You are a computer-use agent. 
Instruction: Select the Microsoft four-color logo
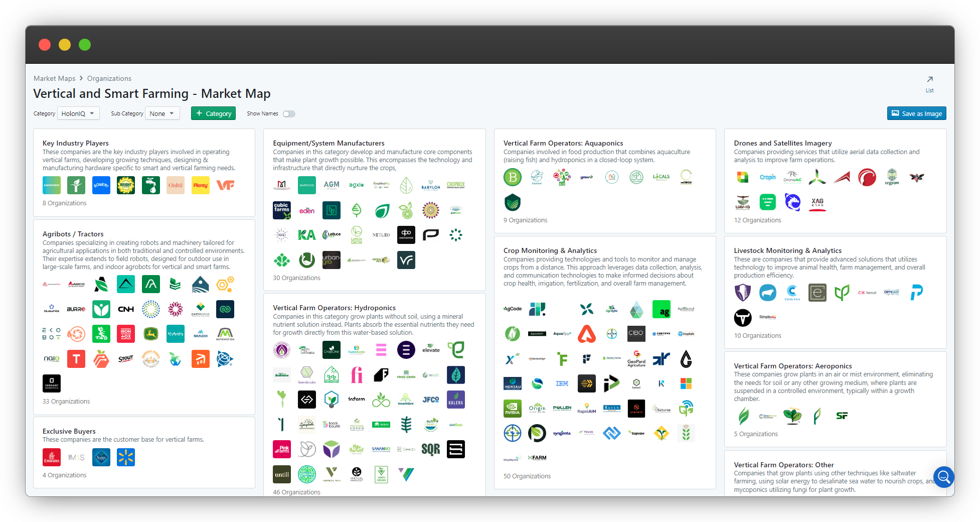pos(686,383)
